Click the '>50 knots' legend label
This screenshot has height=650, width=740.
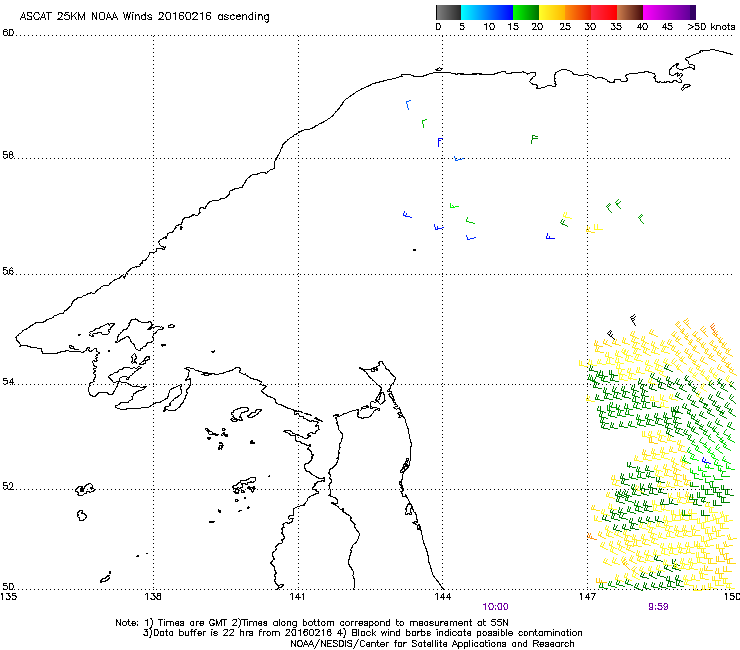[711, 27]
